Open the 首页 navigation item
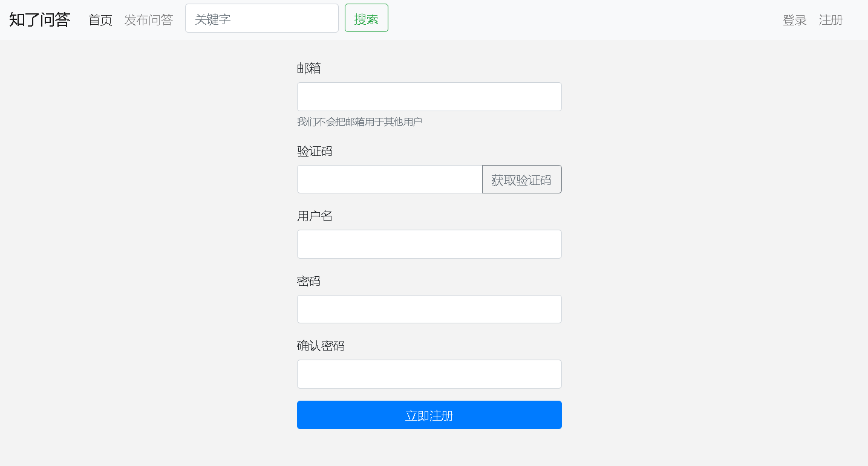This screenshot has height=466, width=868. coord(100,19)
